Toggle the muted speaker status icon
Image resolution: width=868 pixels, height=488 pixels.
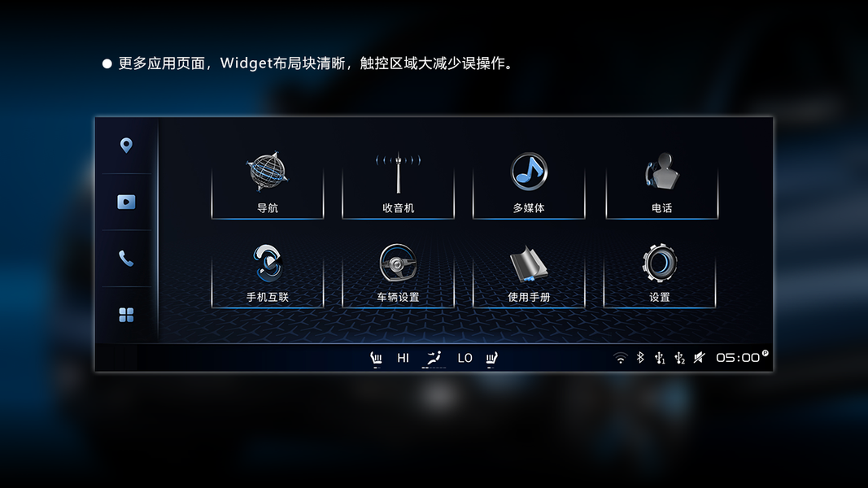click(699, 357)
